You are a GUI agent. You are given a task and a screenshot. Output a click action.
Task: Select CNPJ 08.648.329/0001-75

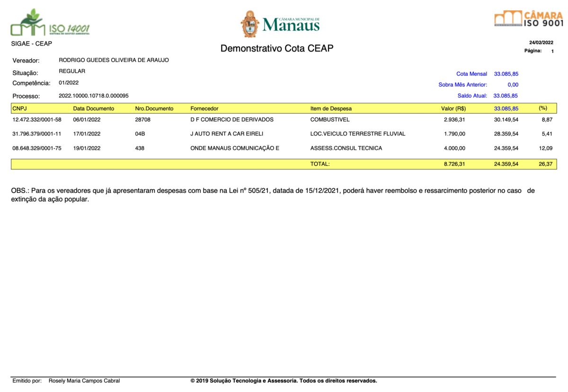(x=37, y=148)
